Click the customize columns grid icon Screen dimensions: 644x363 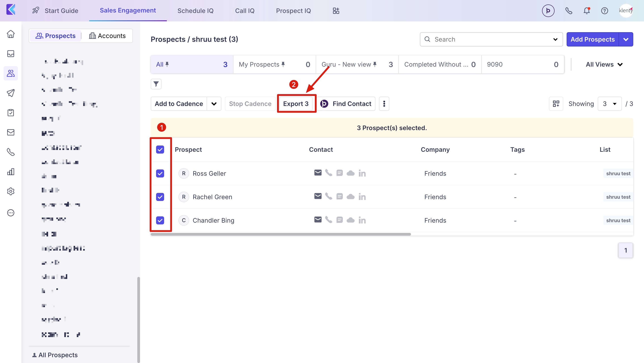[x=556, y=104]
